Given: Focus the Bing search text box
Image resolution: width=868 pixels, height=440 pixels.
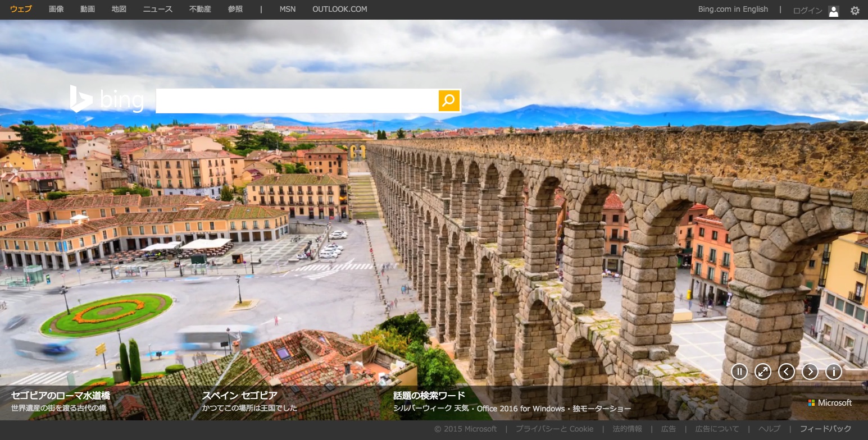Looking at the screenshot, I should click(296, 101).
